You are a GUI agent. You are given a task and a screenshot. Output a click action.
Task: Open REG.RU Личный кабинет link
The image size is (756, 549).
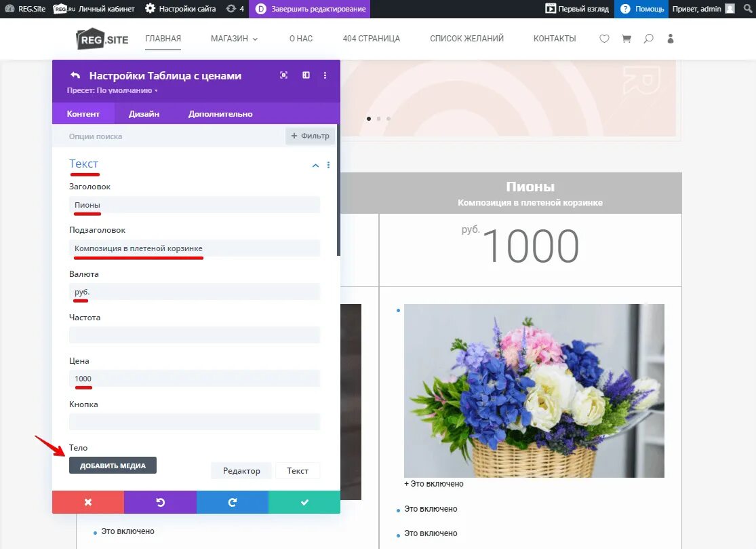[94, 9]
